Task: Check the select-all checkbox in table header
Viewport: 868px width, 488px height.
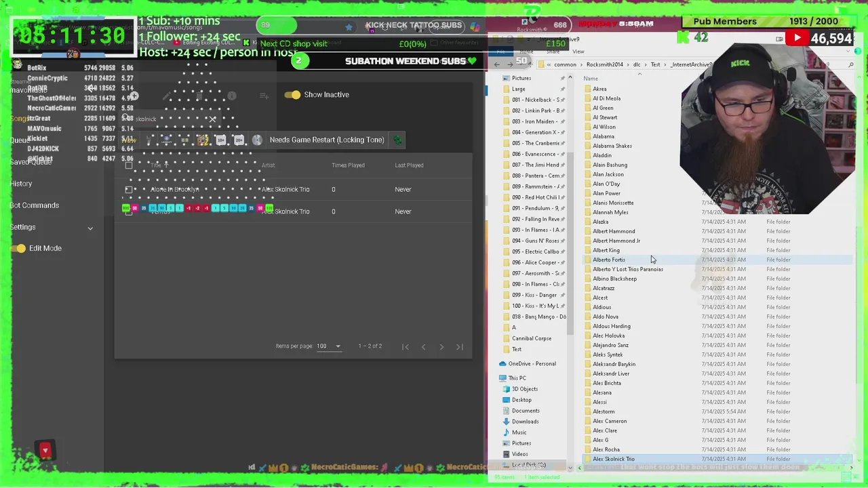Action: point(129,165)
